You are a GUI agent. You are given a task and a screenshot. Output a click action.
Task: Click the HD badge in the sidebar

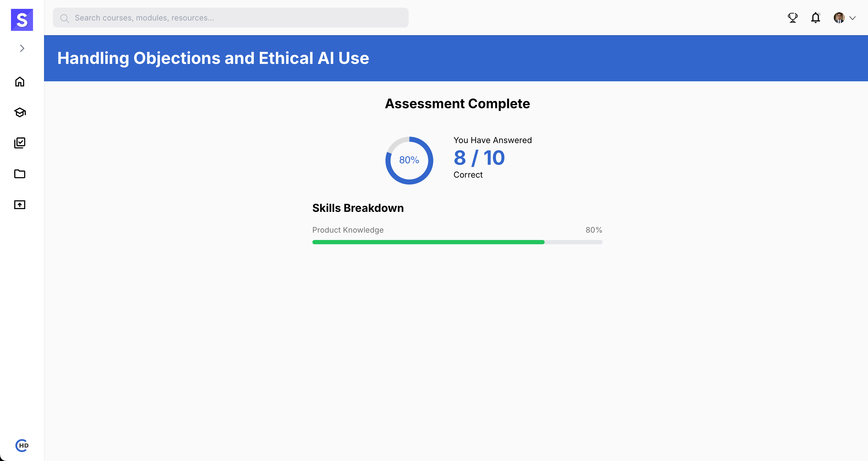pos(22,445)
